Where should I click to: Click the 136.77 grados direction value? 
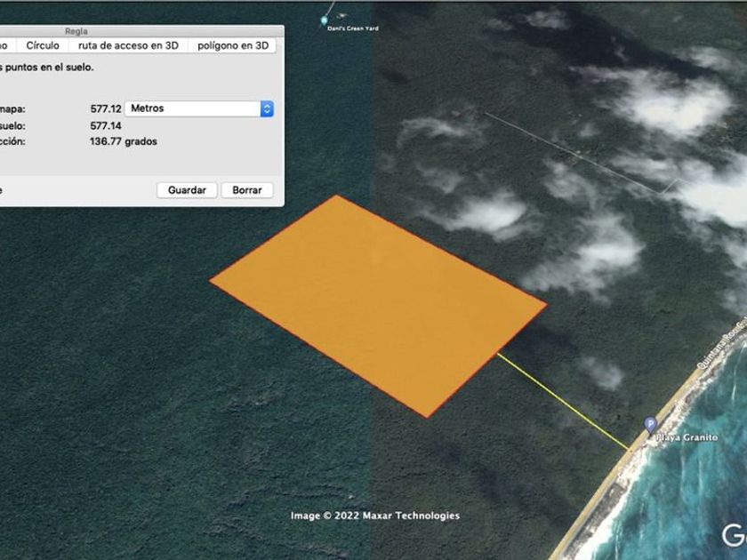pos(123,141)
